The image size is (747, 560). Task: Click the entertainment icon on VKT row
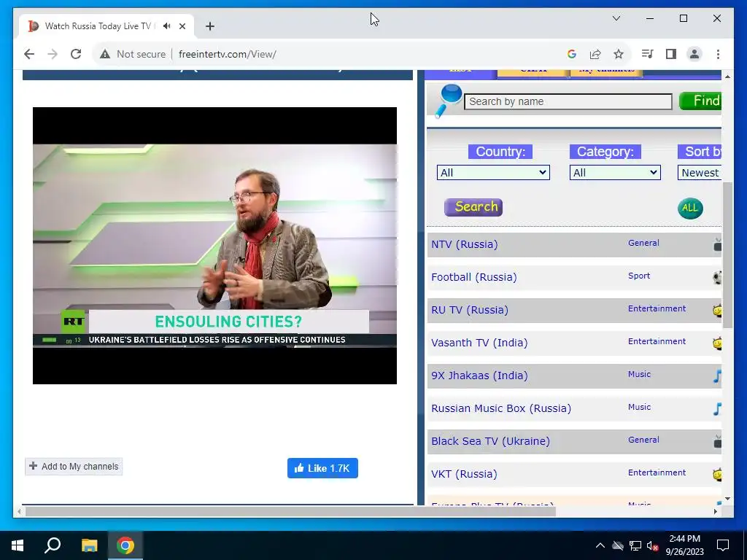[x=718, y=474]
